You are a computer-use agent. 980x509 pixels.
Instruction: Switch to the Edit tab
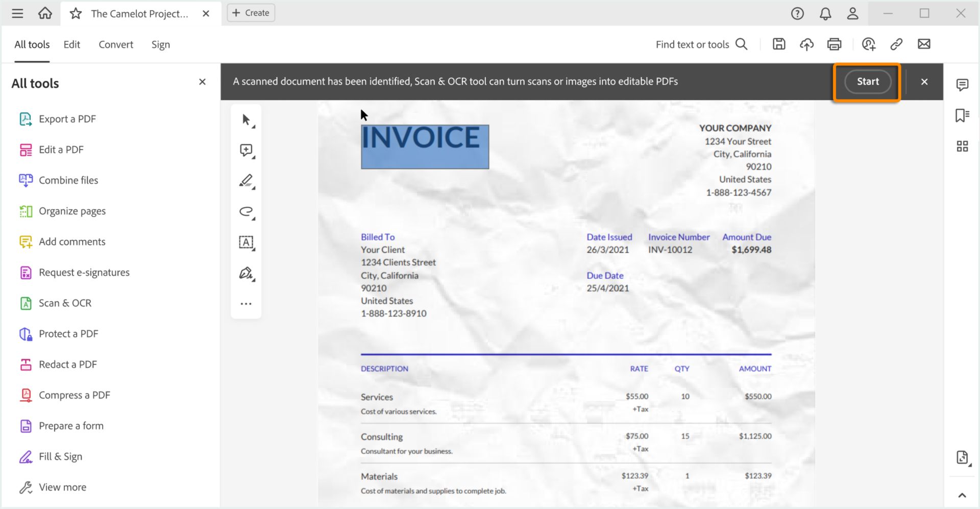pos(71,44)
